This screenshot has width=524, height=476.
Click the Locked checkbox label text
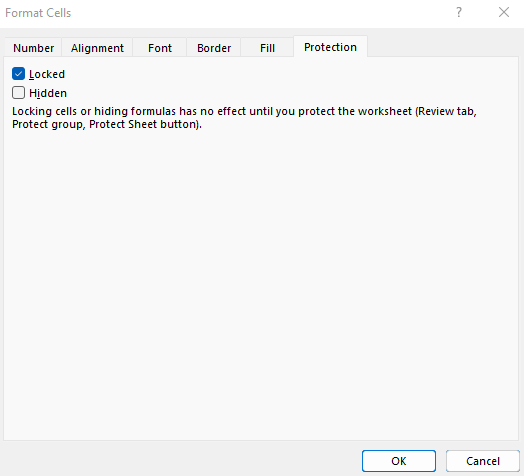click(x=47, y=74)
